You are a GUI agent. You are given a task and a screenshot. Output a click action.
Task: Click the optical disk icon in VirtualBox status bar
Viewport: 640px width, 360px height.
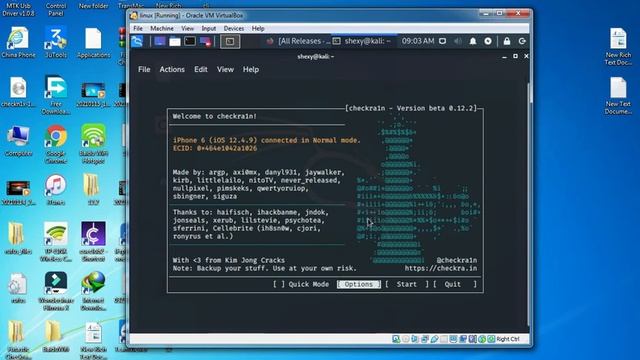coord(405,339)
